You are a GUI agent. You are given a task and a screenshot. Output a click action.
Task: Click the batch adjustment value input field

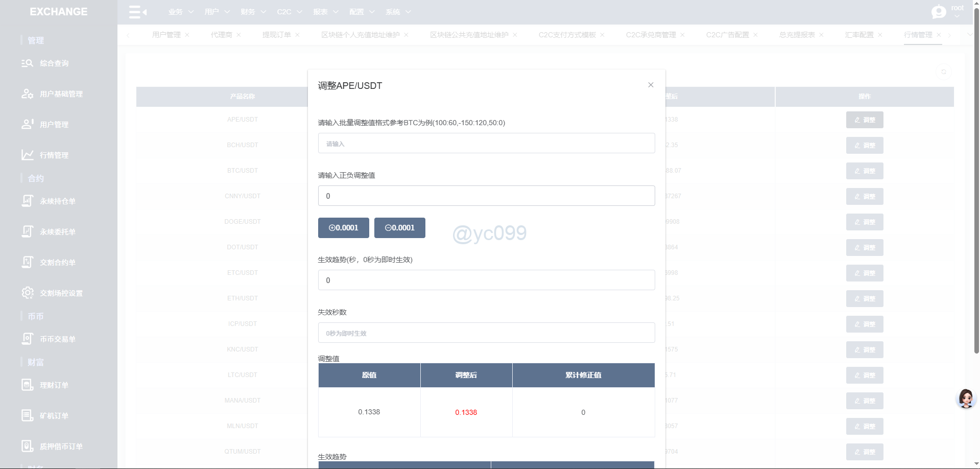(486, 144)
